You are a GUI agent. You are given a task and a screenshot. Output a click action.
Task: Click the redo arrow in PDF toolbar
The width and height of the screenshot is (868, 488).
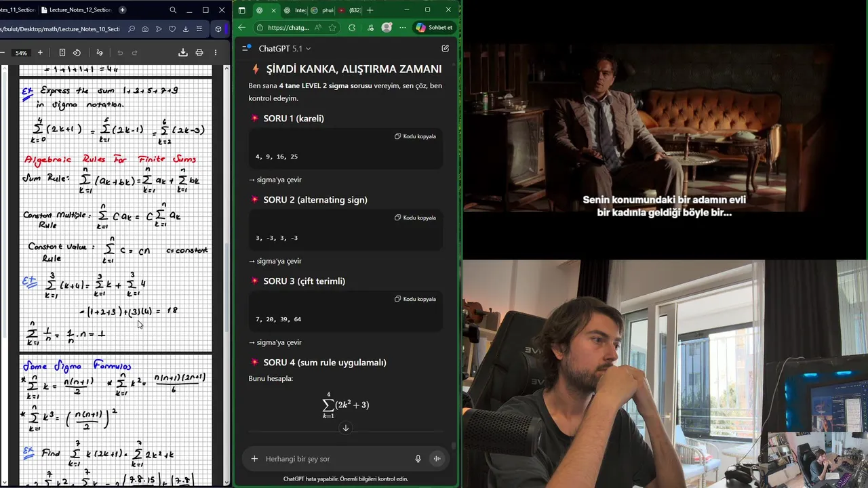click(x=134, y=53)
